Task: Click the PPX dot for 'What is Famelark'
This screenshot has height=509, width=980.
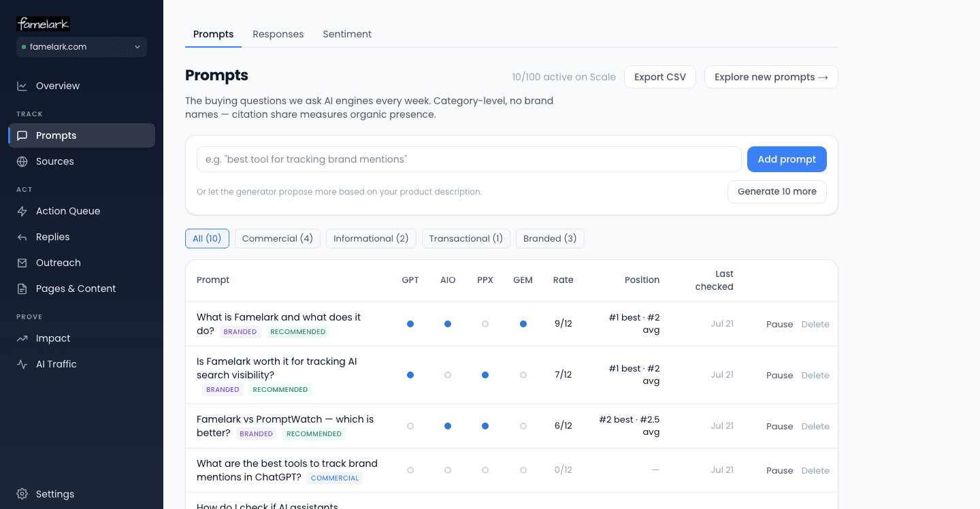Action: click(485, 324)
